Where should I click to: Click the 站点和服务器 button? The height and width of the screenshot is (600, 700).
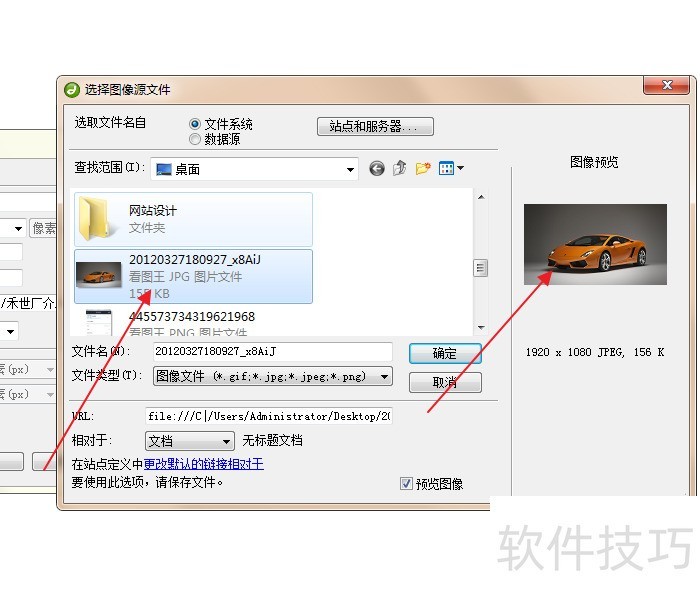pos(375,126)
